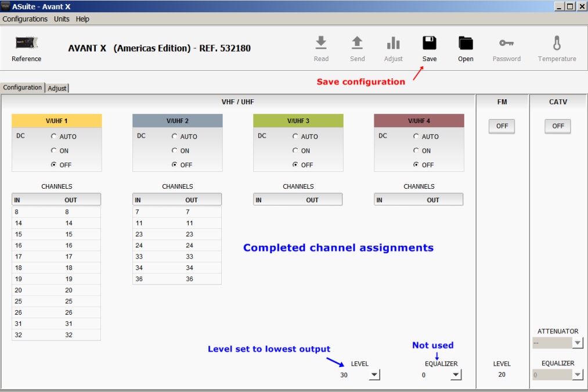Save configuration with floppy disk icon

click(430, 43)
